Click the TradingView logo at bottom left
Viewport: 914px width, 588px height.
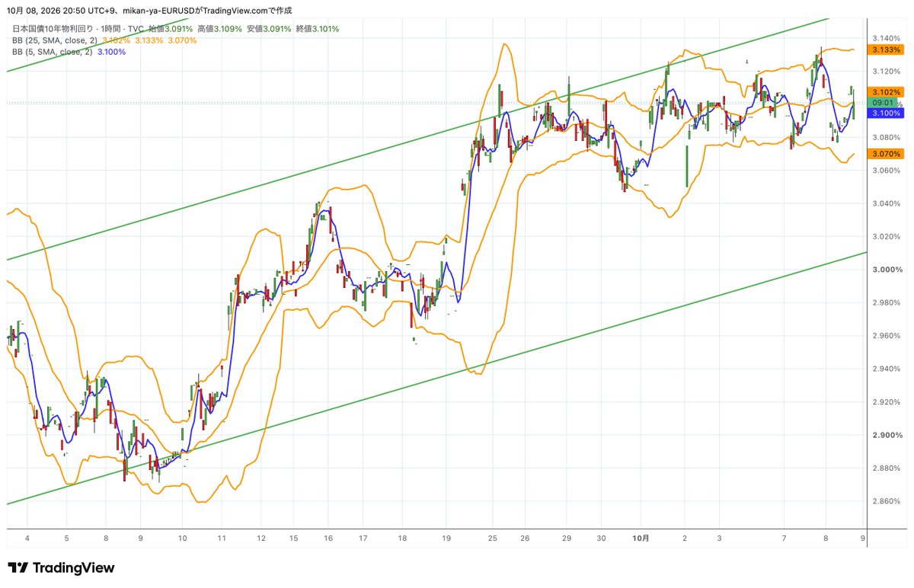(x=61, y=568)
